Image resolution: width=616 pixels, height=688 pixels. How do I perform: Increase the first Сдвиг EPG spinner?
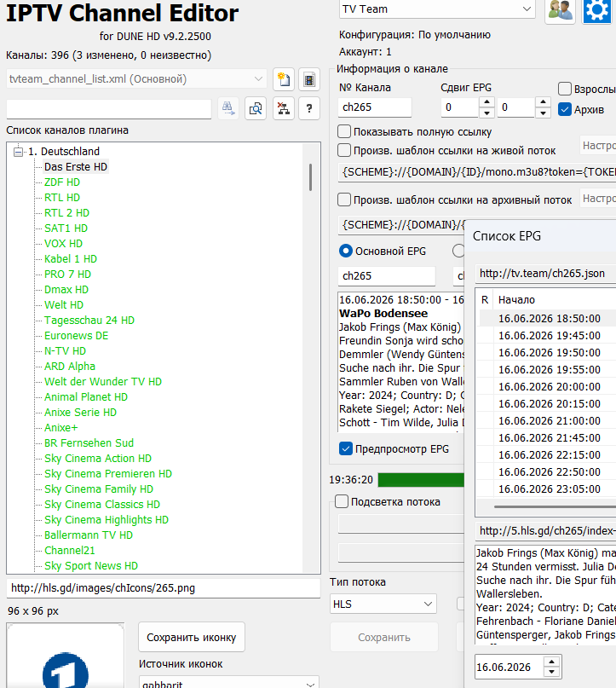tap(486, 102)
